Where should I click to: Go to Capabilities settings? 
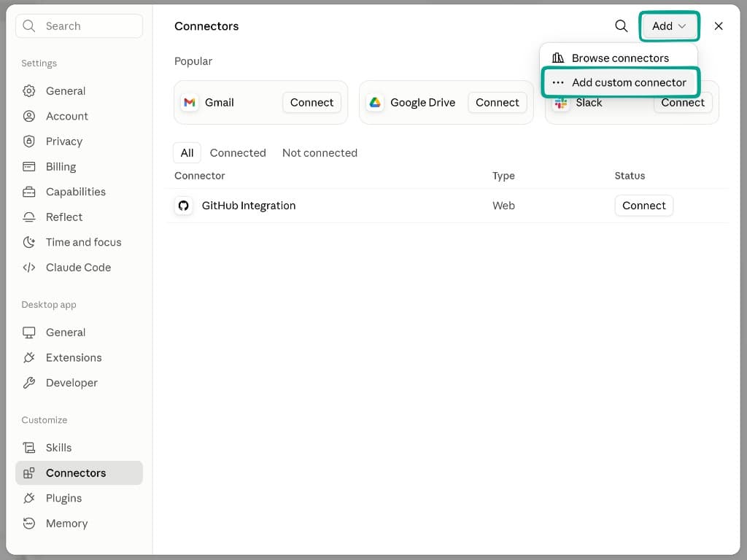79,192
